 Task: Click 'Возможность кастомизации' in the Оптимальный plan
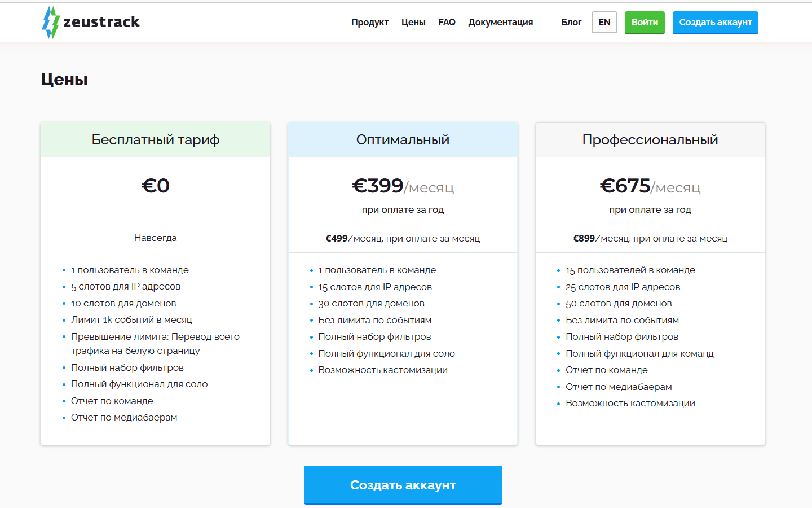(x=383, y=370)
